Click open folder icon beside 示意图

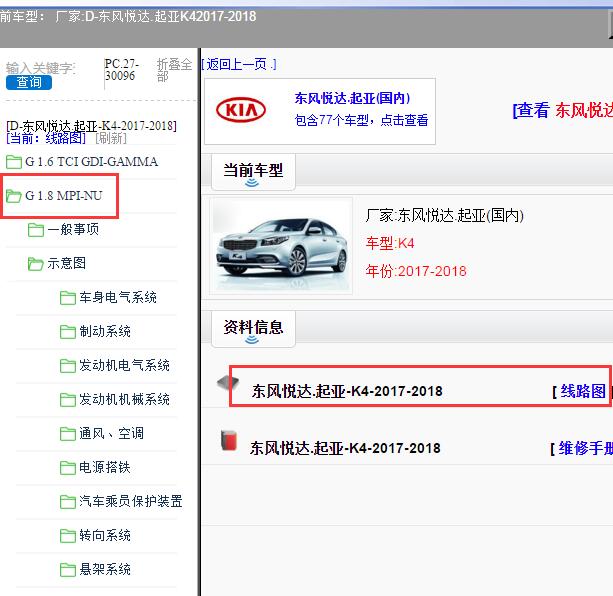click(x=36, y=263)
